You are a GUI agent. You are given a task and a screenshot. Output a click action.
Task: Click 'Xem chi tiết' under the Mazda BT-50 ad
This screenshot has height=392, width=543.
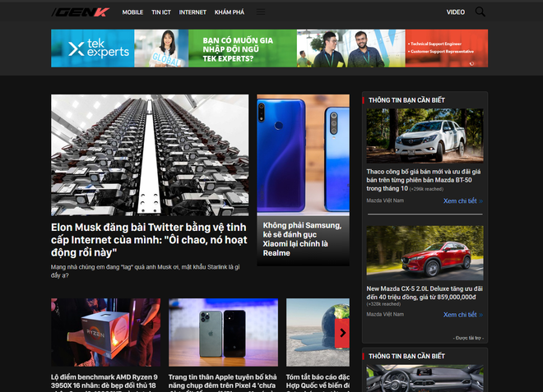[x=460, y=201]
